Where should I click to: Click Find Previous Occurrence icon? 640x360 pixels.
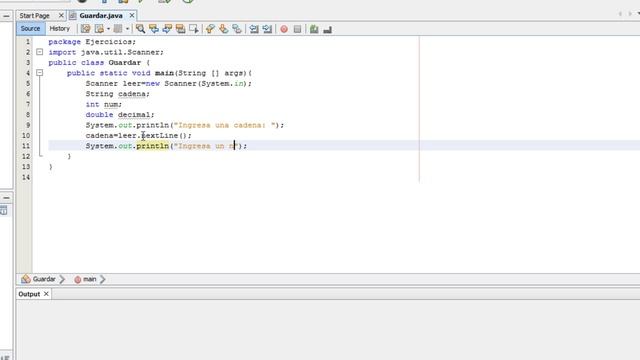pyautogui.click(x=154, y=29)
